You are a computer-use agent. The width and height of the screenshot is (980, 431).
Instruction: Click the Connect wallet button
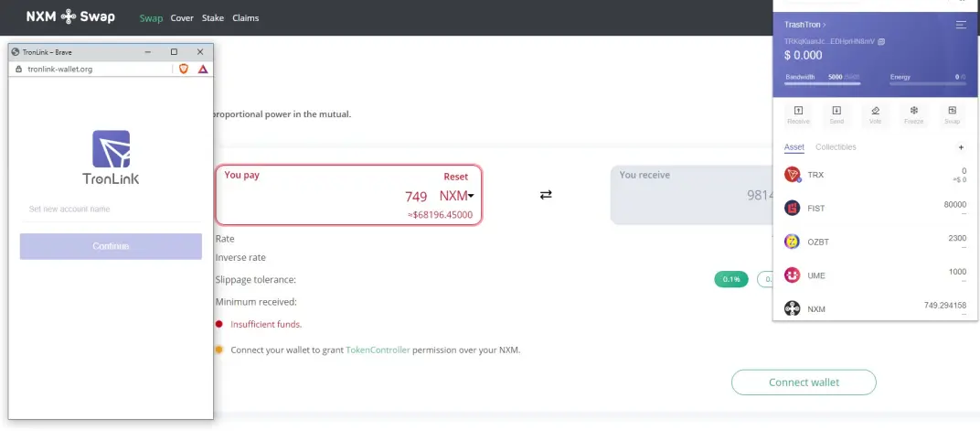(804, 383)
